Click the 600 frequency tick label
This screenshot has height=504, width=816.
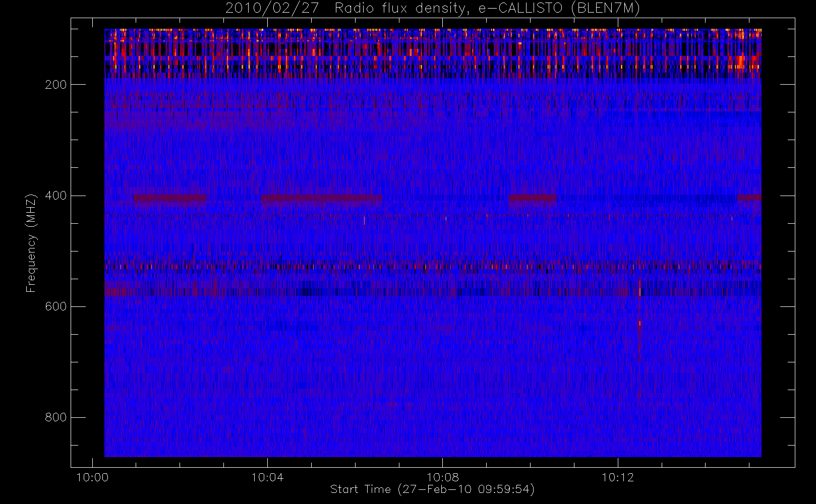click(55, 306)
